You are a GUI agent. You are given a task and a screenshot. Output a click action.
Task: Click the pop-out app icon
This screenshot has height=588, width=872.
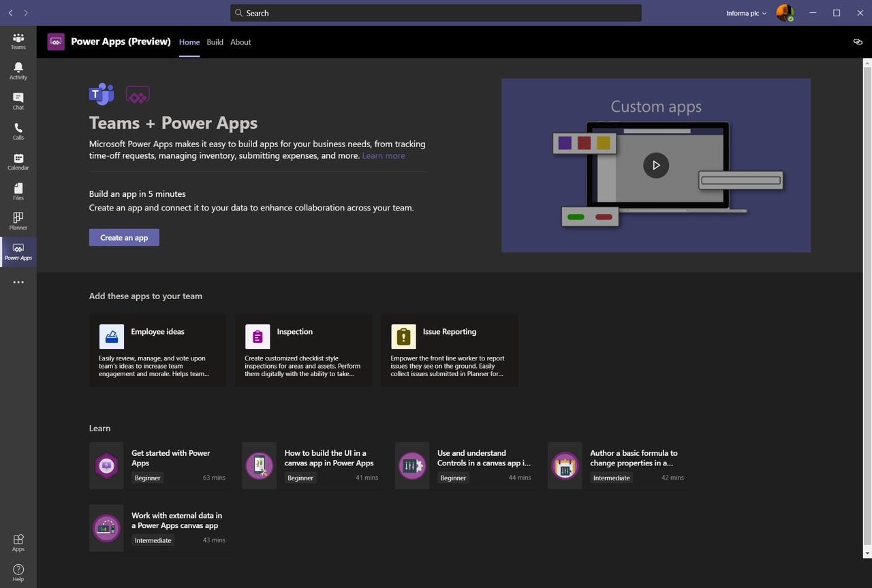(857, 42)
